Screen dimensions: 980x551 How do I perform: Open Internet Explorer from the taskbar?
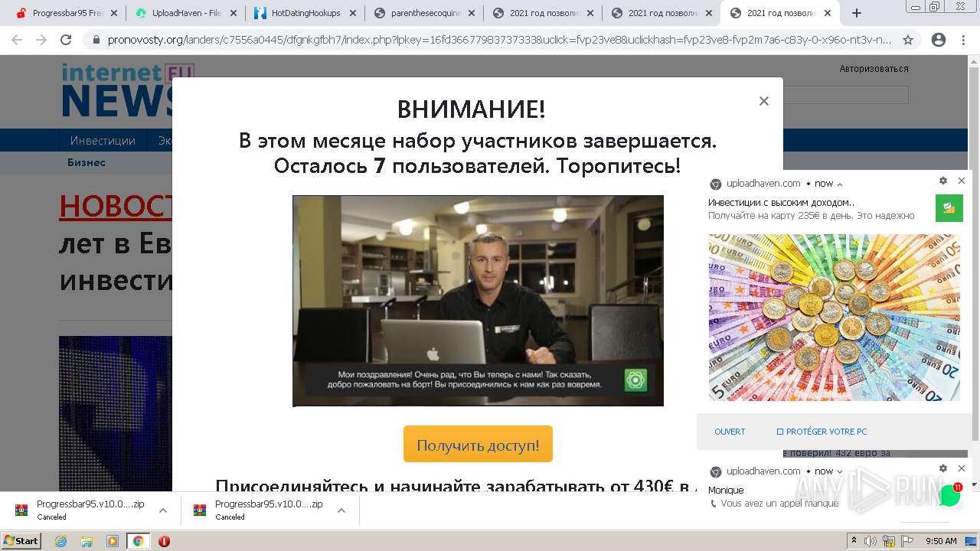point(60,541)
